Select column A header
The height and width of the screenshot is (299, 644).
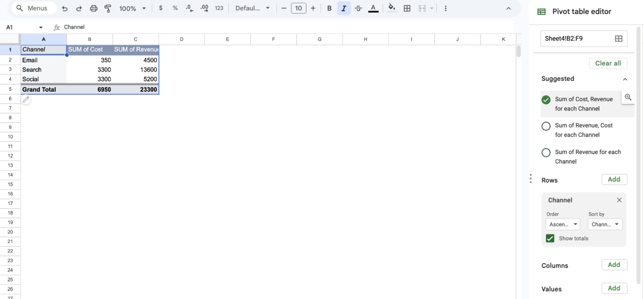(43, 39)
